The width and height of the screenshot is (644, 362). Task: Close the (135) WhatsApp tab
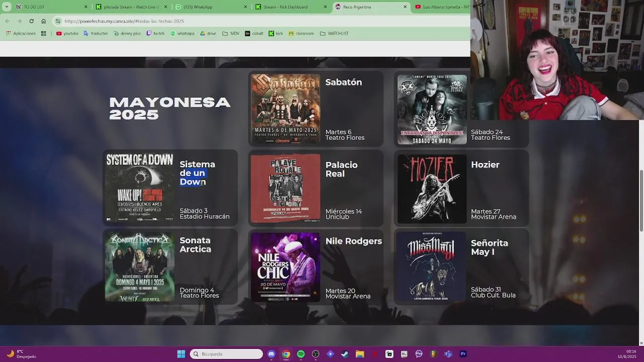246,7
